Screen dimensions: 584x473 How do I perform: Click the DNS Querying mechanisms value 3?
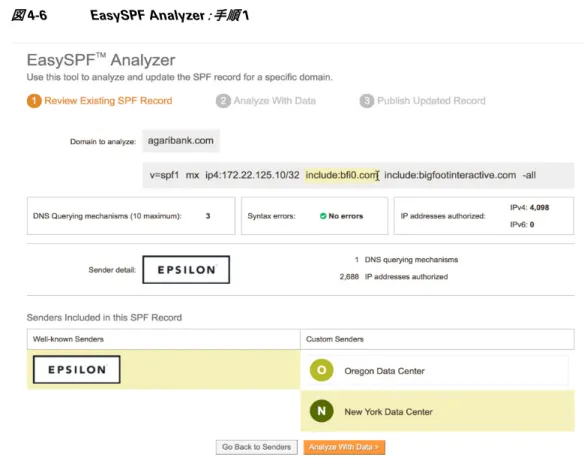click(x=208, y=216)
